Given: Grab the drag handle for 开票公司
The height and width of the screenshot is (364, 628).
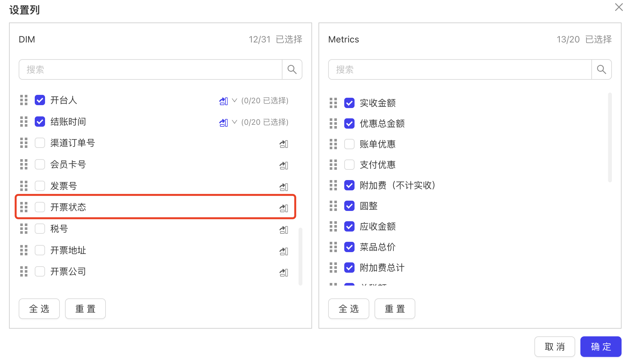Looking at the screenshot, I should point(24,271).
